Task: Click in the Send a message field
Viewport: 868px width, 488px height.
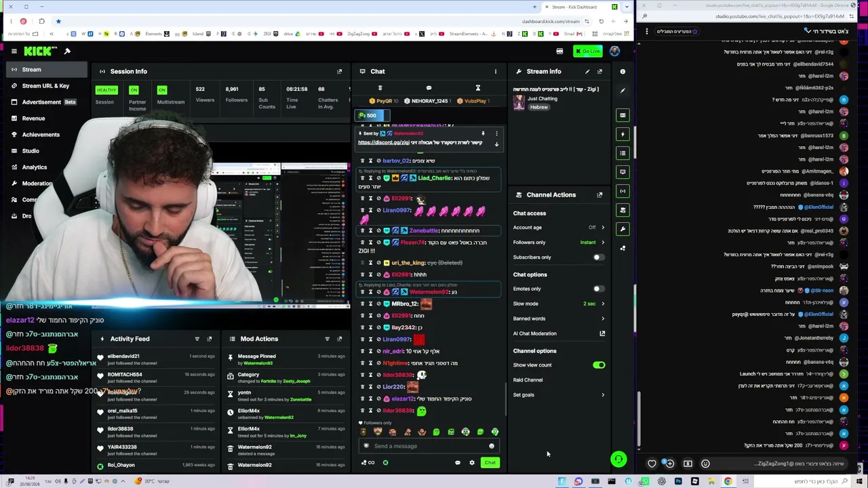Action: click(429, 446)
